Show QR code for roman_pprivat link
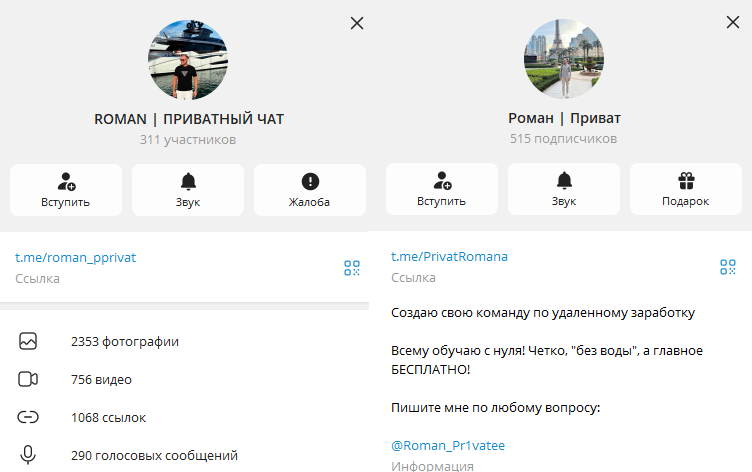 click(x=352, y=268)
